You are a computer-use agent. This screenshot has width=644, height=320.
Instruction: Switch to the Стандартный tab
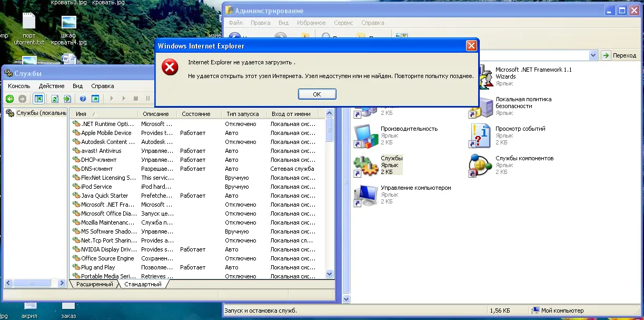[143, 285]
